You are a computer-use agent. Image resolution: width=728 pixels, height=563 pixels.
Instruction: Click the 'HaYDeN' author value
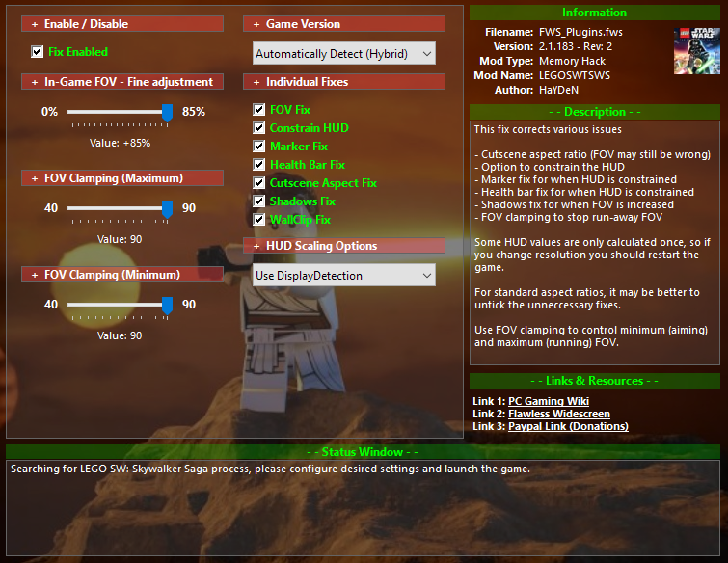click(x=558, y=90)
